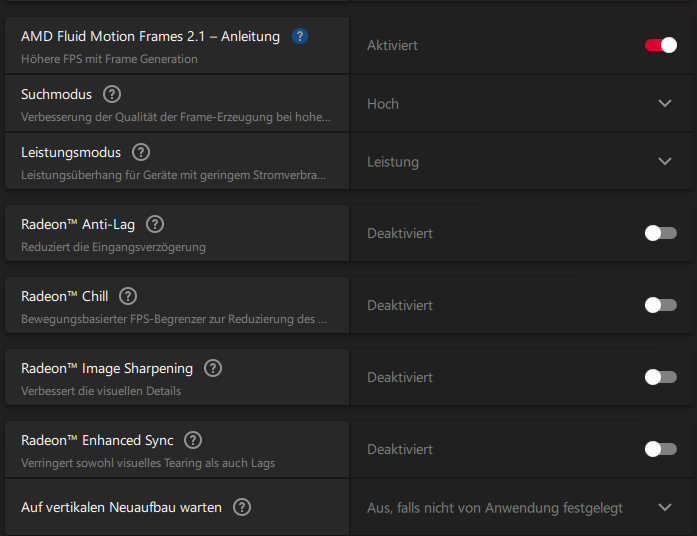Screen dimensions: 697x536
Task: Select 'Radeon Enhanced Sync' label
Action: [x=97, y=440]
